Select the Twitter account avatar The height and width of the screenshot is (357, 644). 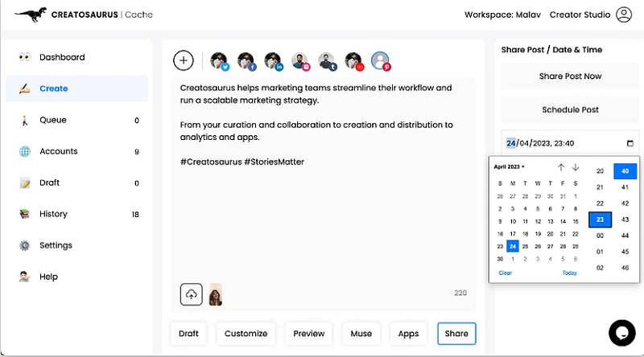[x=219, y=61]
